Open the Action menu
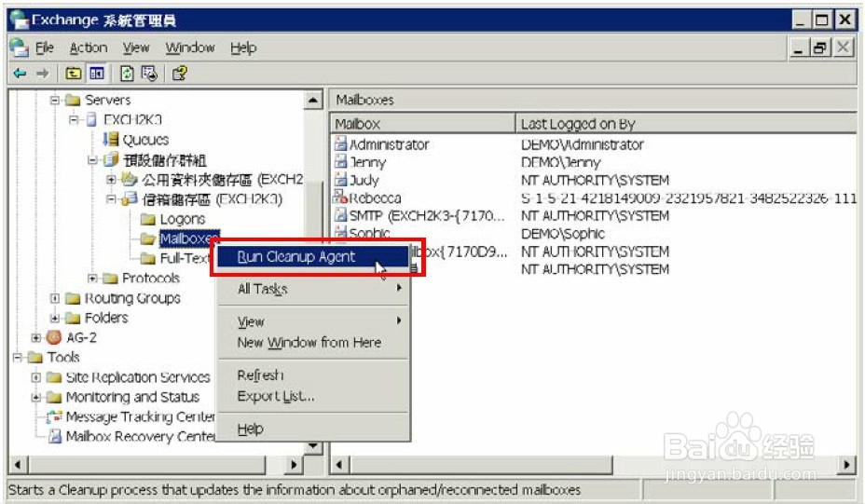 click(89, 48)
